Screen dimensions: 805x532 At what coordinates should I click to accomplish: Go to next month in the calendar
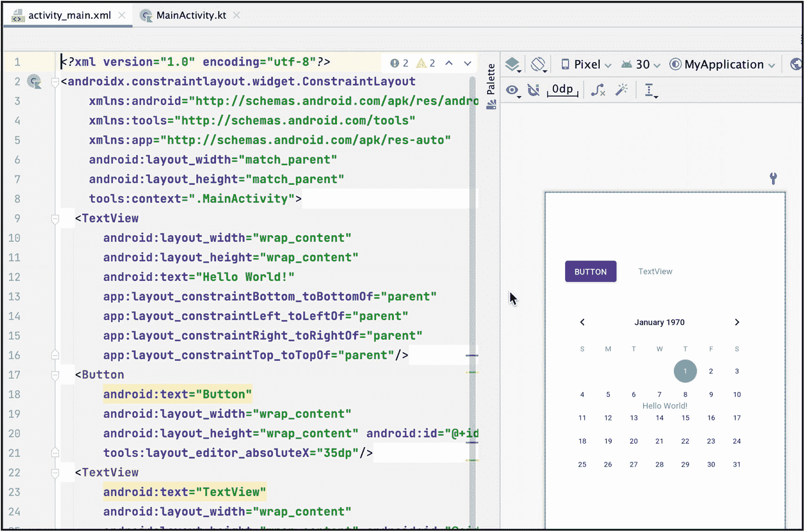point(737,322)
